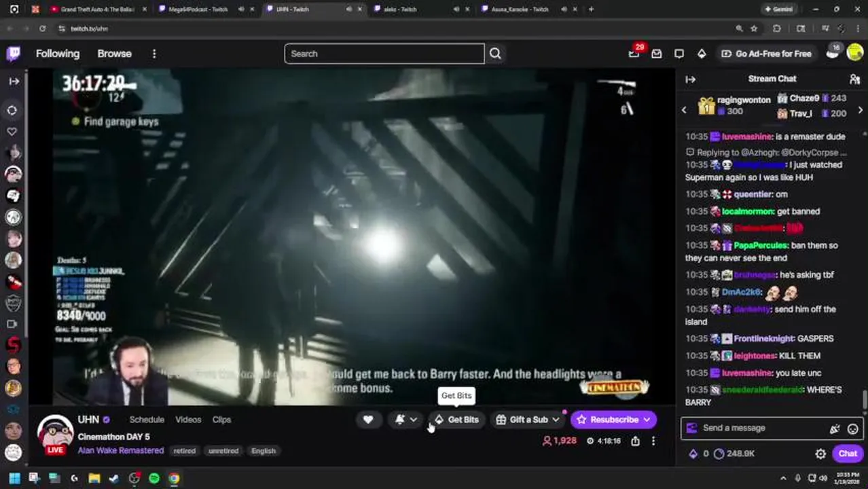Viewport: 868px width, 489px height.
Task: Open the channel Videos tab
Action: 188,420
